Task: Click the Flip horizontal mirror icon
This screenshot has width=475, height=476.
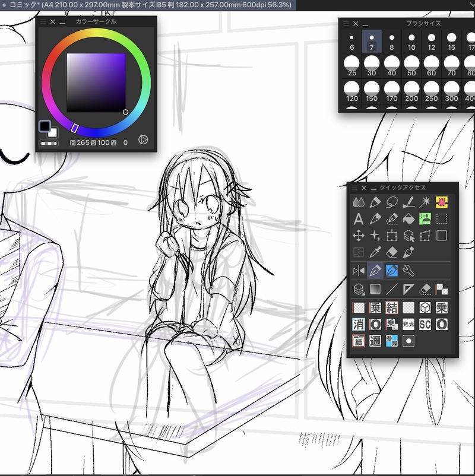Action: pyautogui.click(x=359, y=271)
